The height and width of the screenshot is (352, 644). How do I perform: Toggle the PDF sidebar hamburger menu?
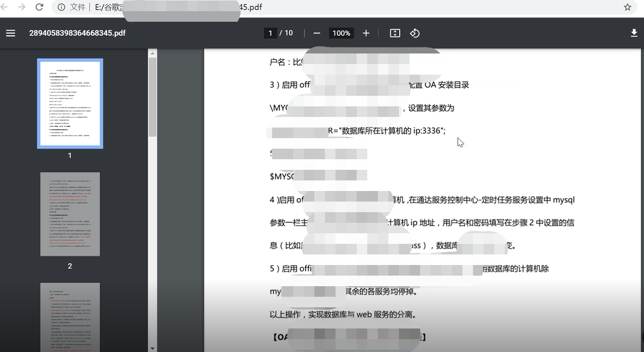[x=11, y=33]
